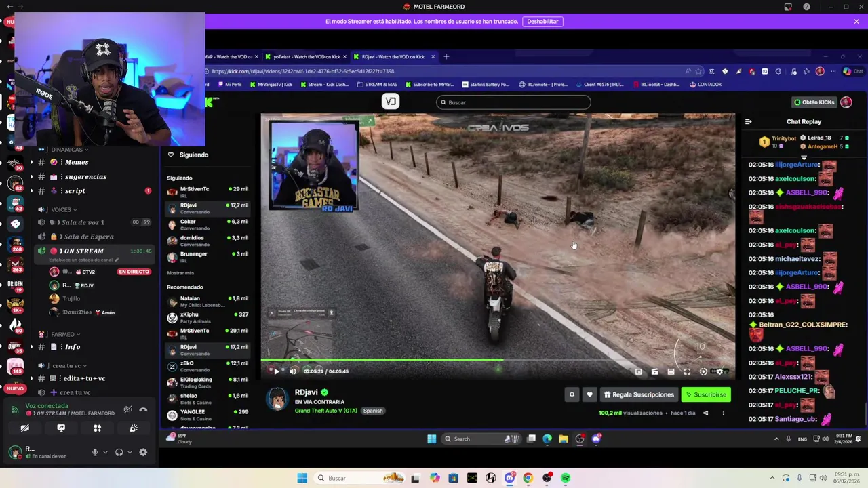Open the Grand Theft Auto V (GTA) category link
Screen dimensions: 868x488
point(325,411)
